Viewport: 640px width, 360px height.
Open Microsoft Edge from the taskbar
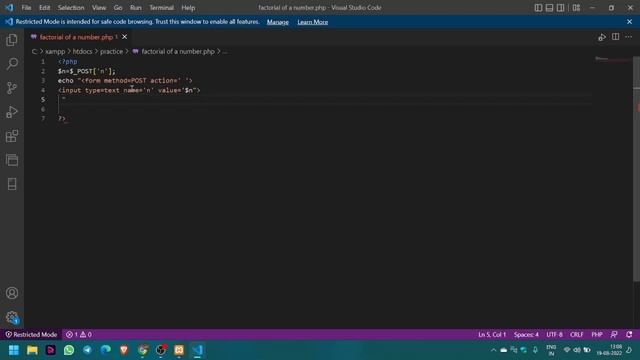point(106,350)
